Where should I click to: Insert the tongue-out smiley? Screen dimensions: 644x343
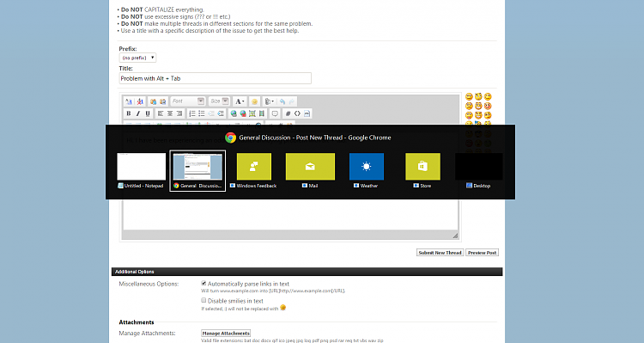coord(469,115)
